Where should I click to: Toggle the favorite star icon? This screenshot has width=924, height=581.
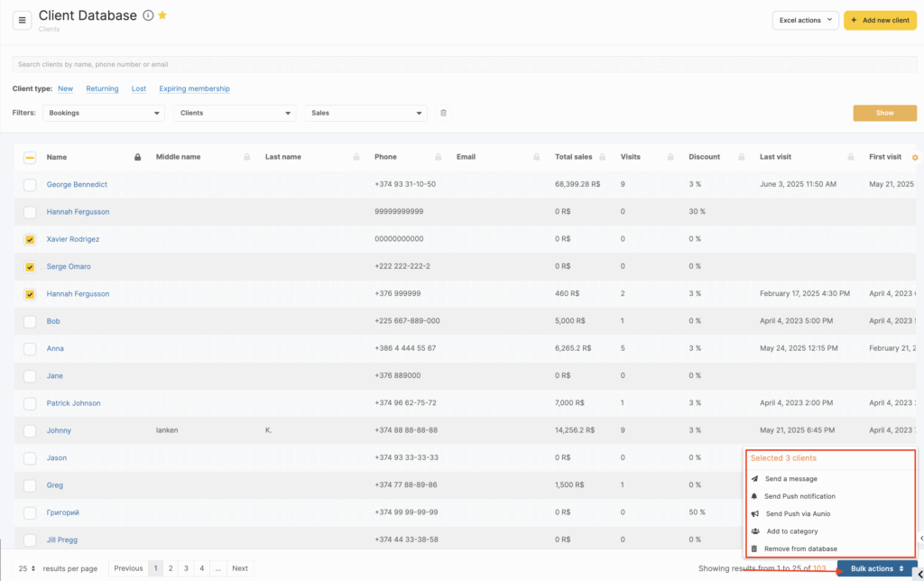162,15
